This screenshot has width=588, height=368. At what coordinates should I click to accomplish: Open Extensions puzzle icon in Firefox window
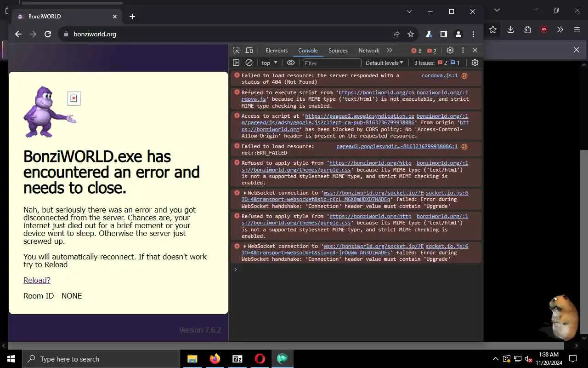pos(527,29)
